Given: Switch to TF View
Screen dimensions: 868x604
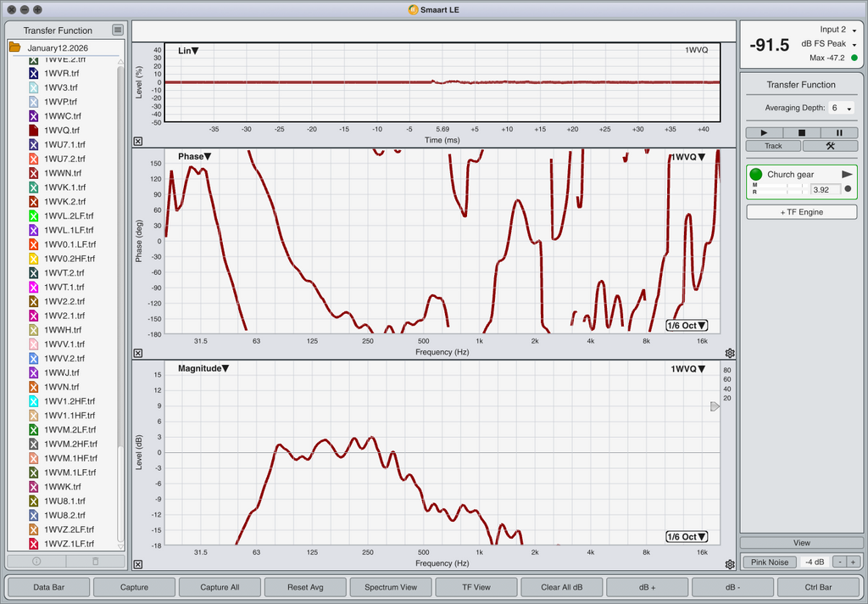Looking at the screenshot, I should coord(476,587).
